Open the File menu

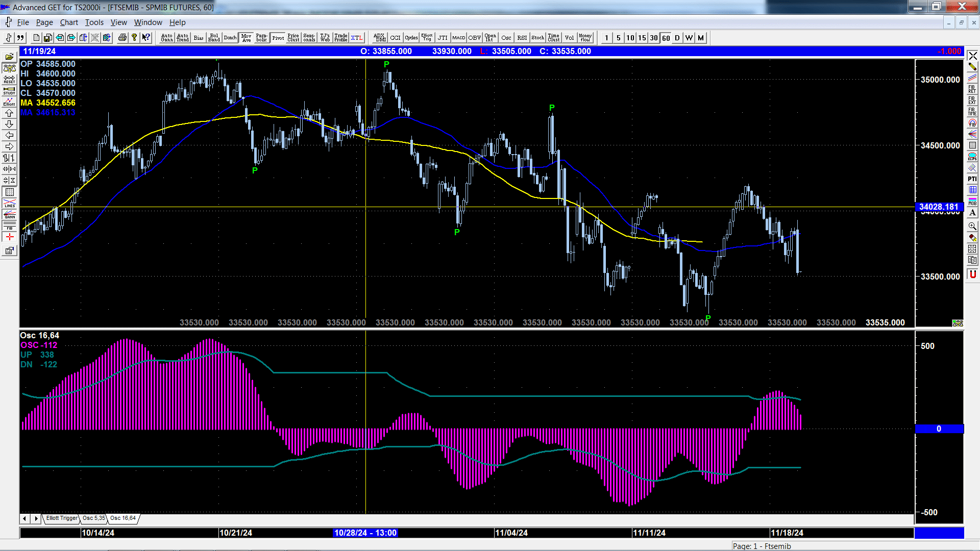23,22
